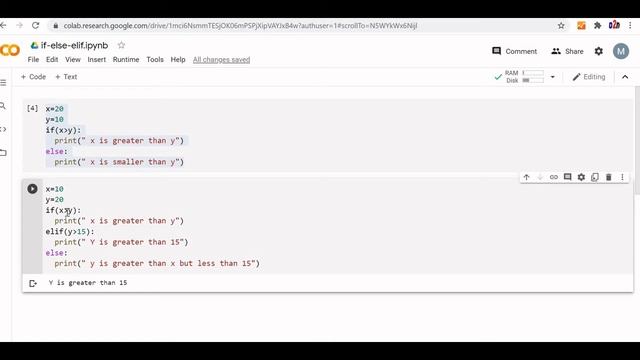
Task: Go forward in browser history
Action: pos(19,25)
